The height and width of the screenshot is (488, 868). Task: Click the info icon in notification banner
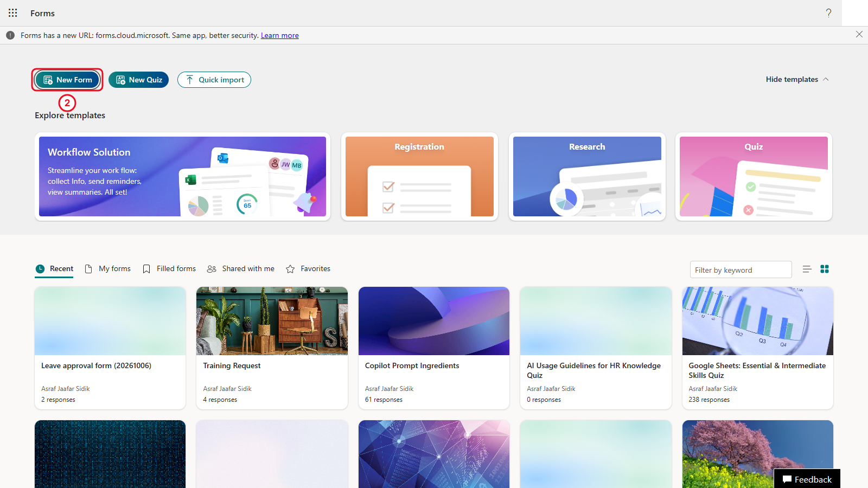click(x=10, y=35)
